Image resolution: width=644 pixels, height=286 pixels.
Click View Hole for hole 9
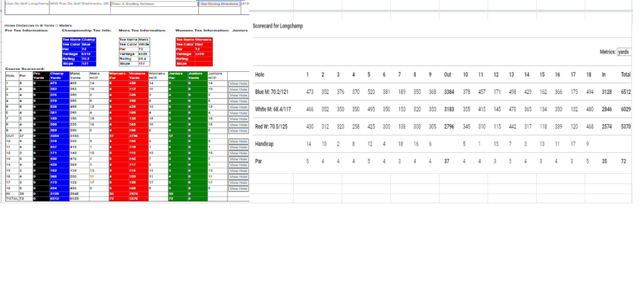238,130
